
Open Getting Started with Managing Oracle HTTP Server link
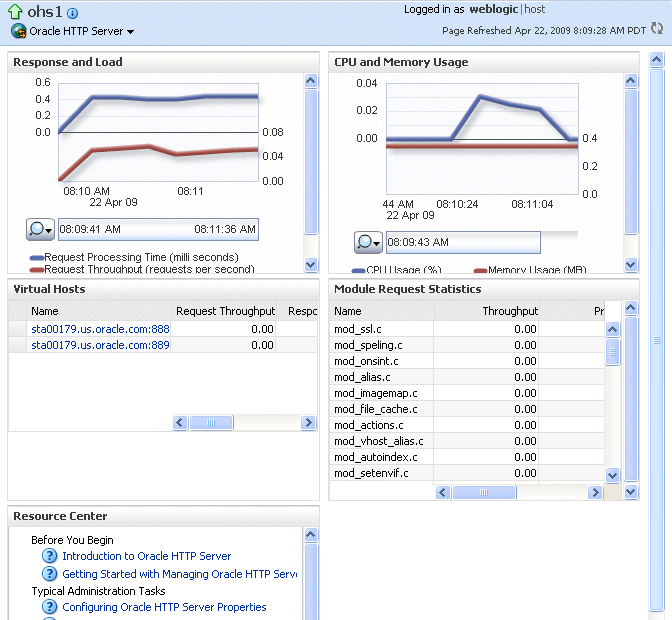tap(180, 574)
